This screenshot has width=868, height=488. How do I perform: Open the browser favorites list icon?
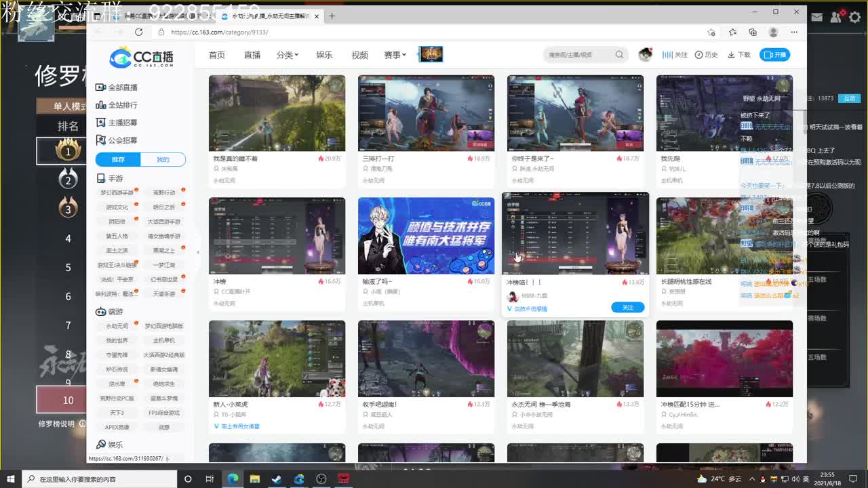coord(732,32)
